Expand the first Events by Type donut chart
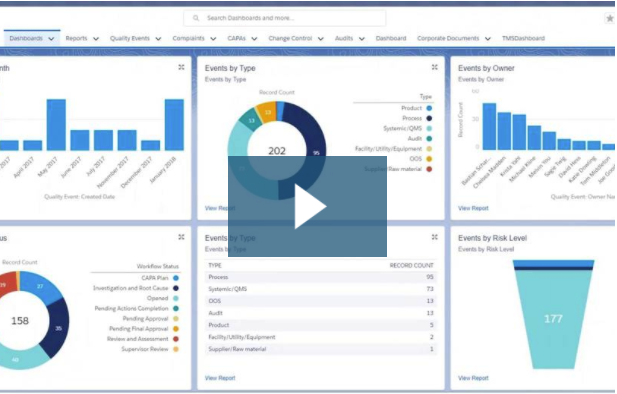The height and width of the screenshot is (394, 617). [434, 67]
